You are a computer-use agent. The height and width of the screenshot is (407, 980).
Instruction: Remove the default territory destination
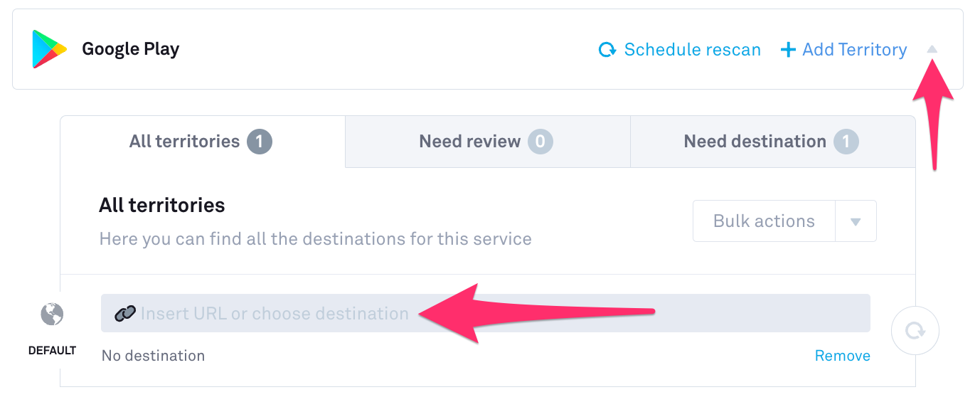click(842, 356)
